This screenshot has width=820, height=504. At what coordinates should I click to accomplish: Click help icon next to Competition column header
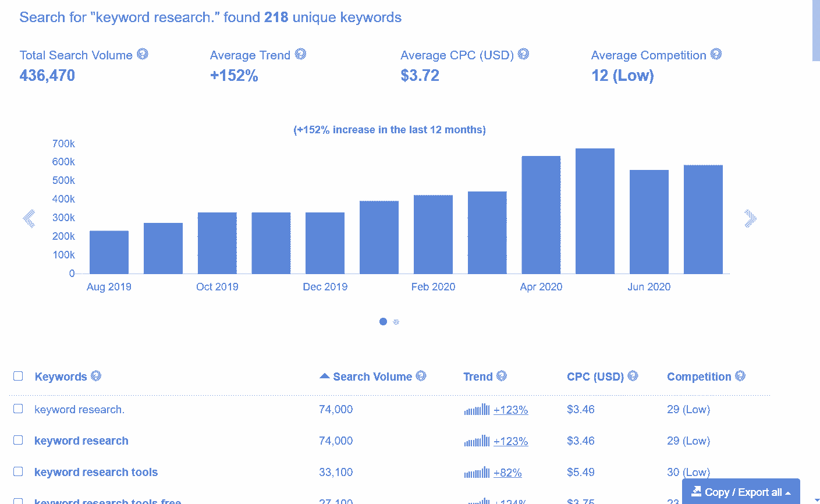click(740, 376)
